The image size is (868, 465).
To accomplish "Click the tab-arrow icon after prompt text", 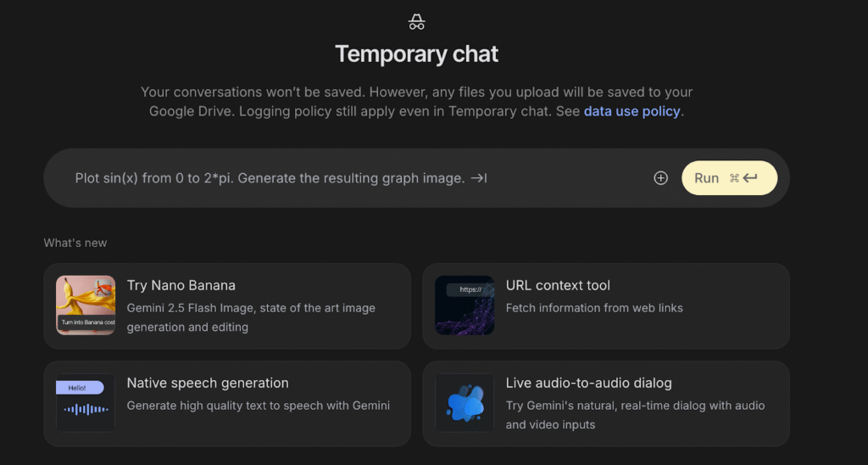I will point(479,178).
